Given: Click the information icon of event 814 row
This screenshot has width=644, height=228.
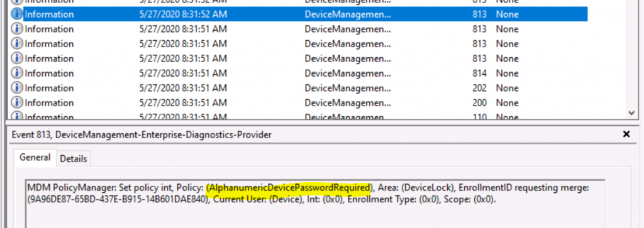Looking at the screenshot, I should pos(16,73).
